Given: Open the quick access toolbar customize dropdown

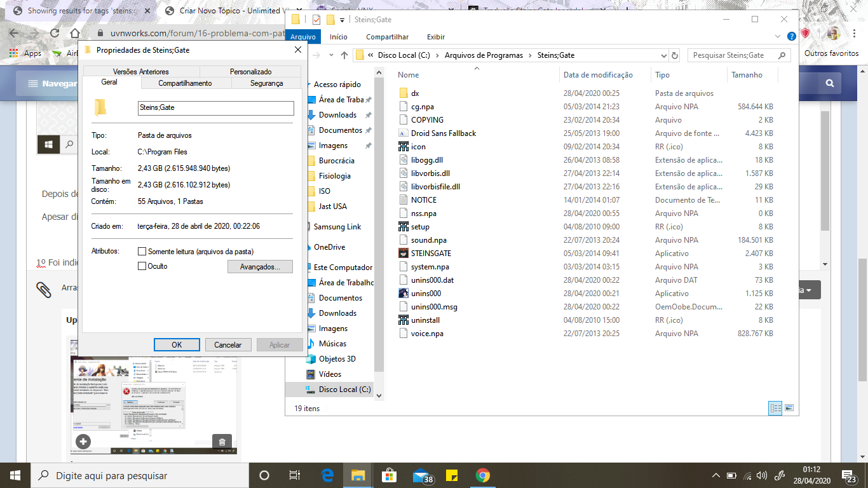Looking at the screenshot, I should coord(342,20).
